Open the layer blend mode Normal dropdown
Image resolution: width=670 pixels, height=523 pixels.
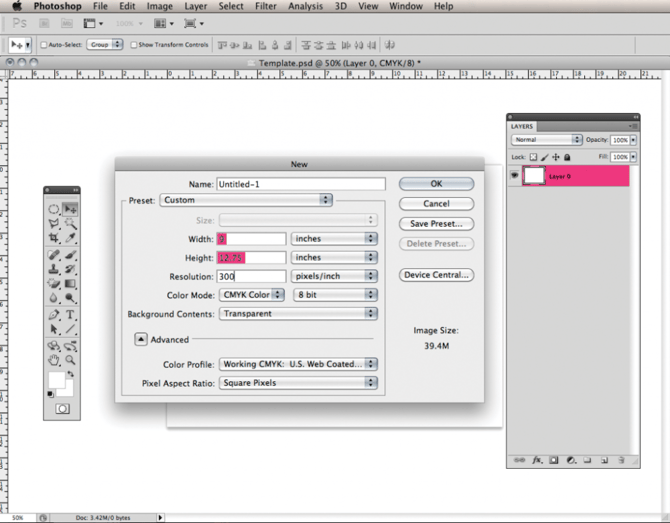coord(547,140)
